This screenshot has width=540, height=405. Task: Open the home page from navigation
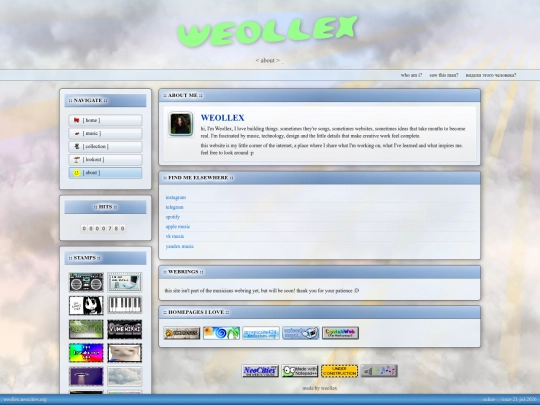point(105,120)
